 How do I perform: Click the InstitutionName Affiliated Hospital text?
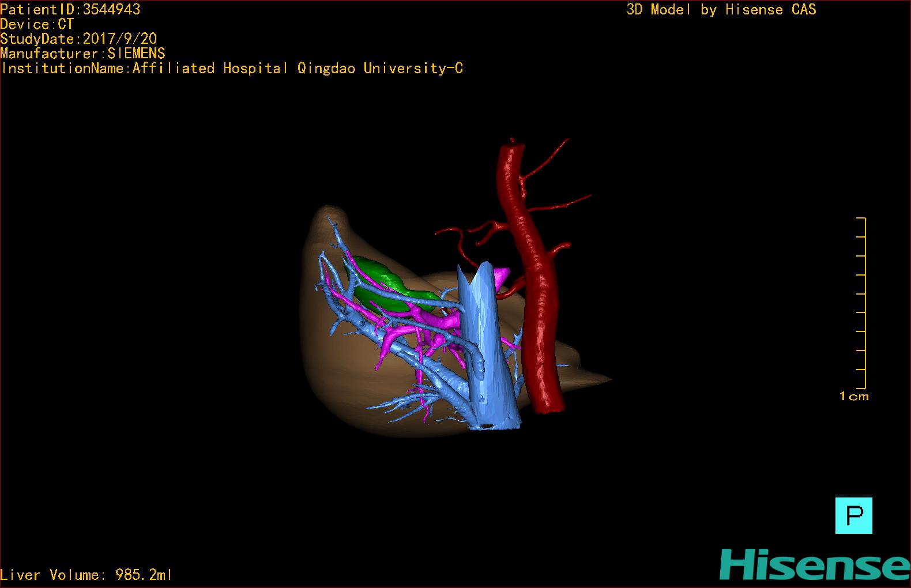pyautogui.click(x=232, y=69)
